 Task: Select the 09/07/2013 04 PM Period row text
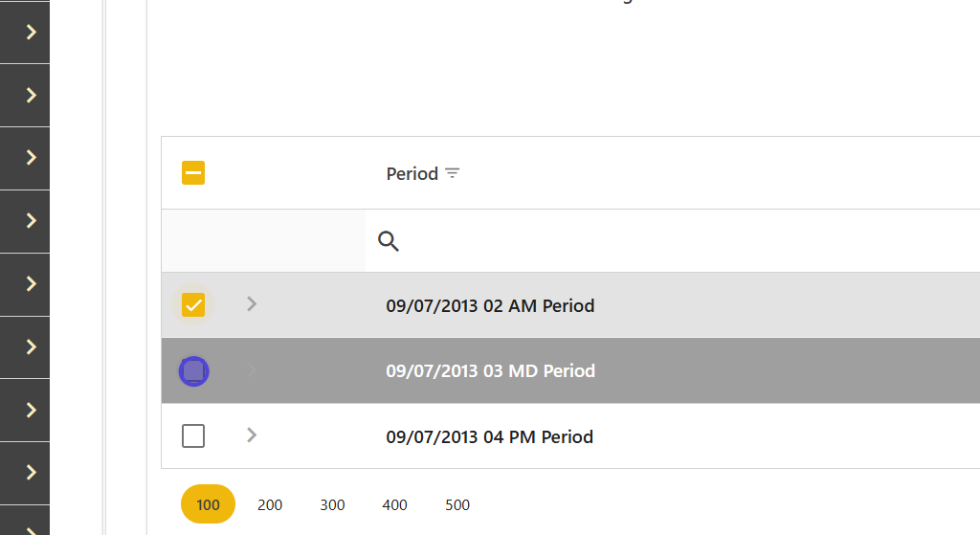[x=490, y=437]
